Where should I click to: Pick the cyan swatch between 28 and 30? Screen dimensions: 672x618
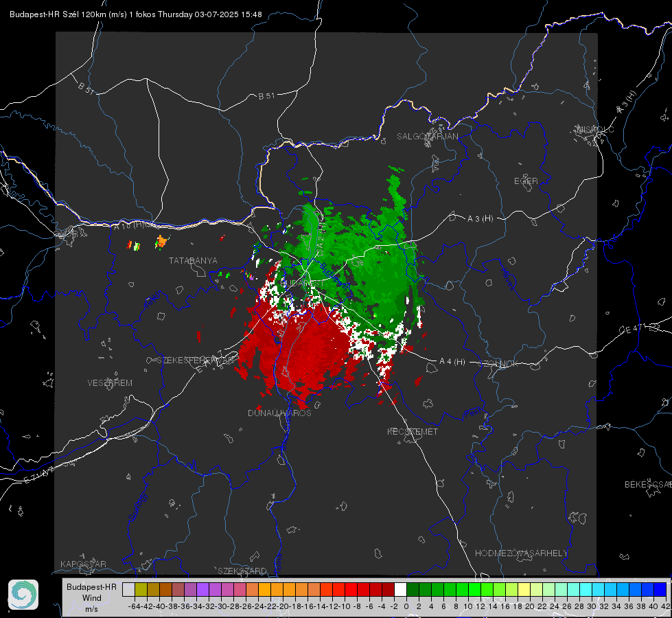coord(586,590)
